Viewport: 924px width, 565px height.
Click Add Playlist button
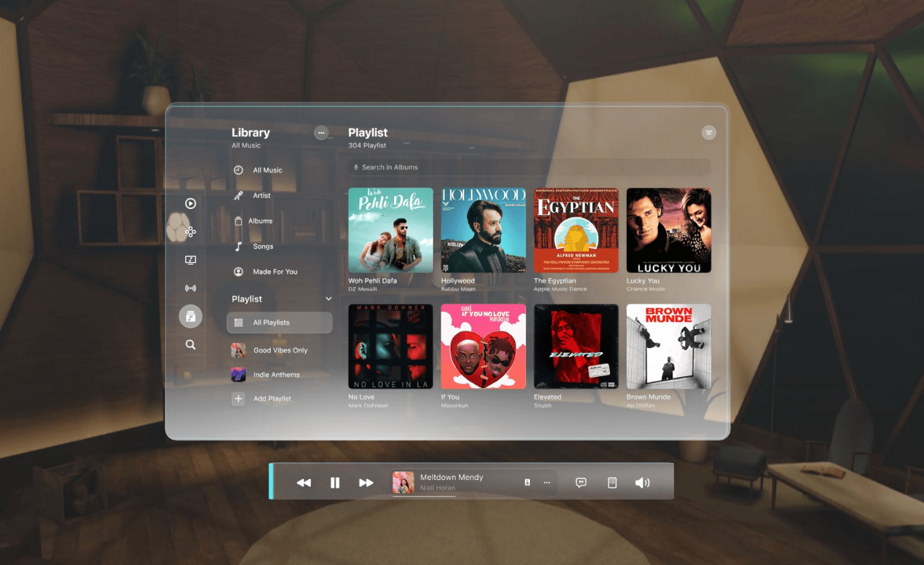(x=272, y=399)
